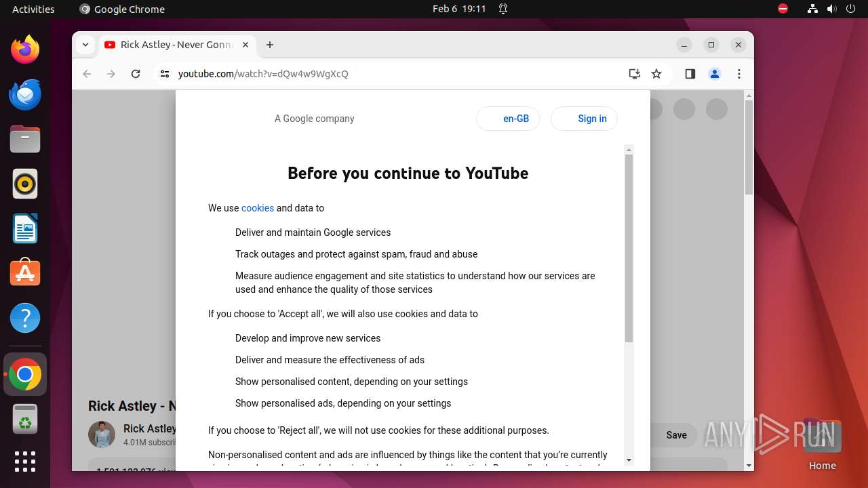Screen dimensions: 868x488
Task: Launch LibreOffice Writer from the dock
Action: pyautogui.click(x=25, y=228)
